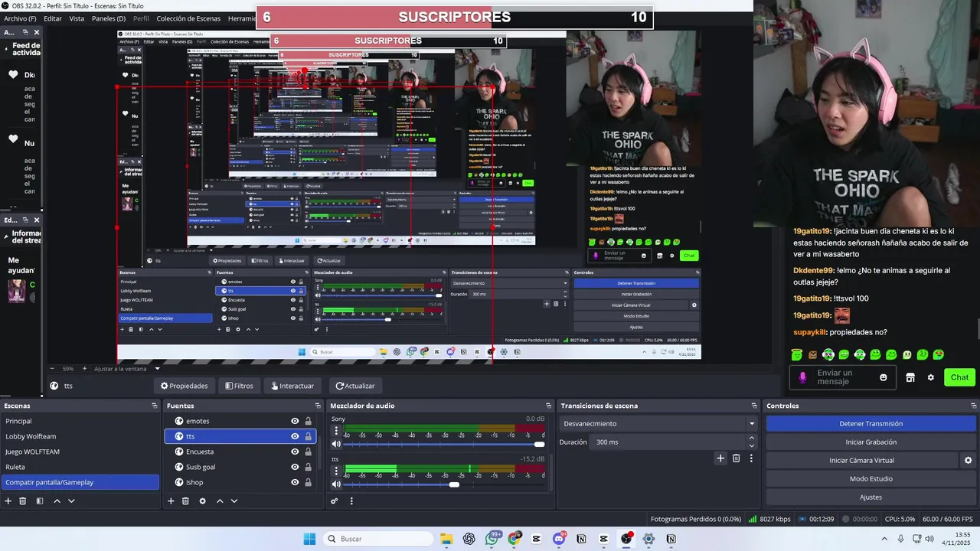Open chat shop storefront icon

point(910,377)
